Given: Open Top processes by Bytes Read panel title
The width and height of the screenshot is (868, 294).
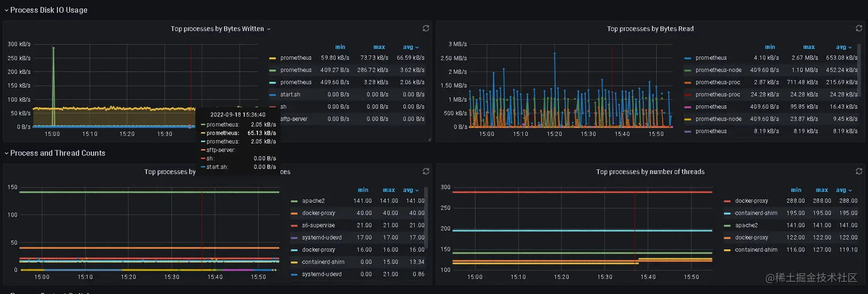Looking at the screenshot, I should pos(650,29).
